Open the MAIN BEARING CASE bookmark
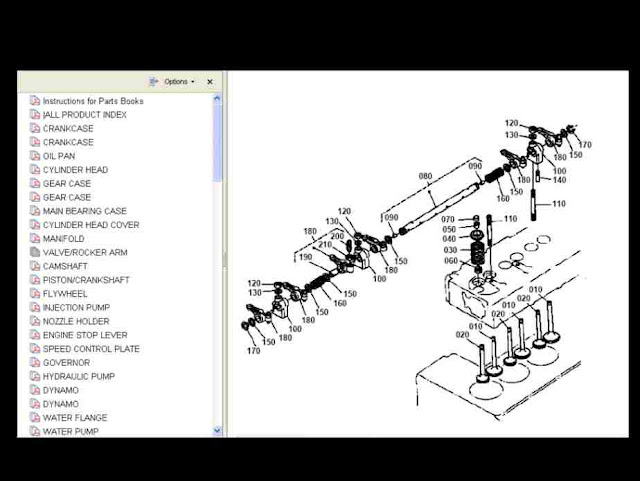This screenshot has width=640, height=481. [x=84, y=211]
